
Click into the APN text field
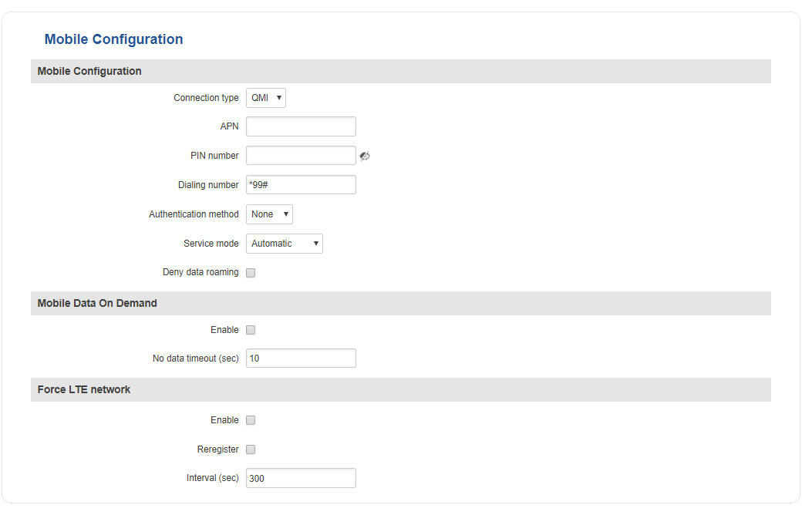coord(301,126)
